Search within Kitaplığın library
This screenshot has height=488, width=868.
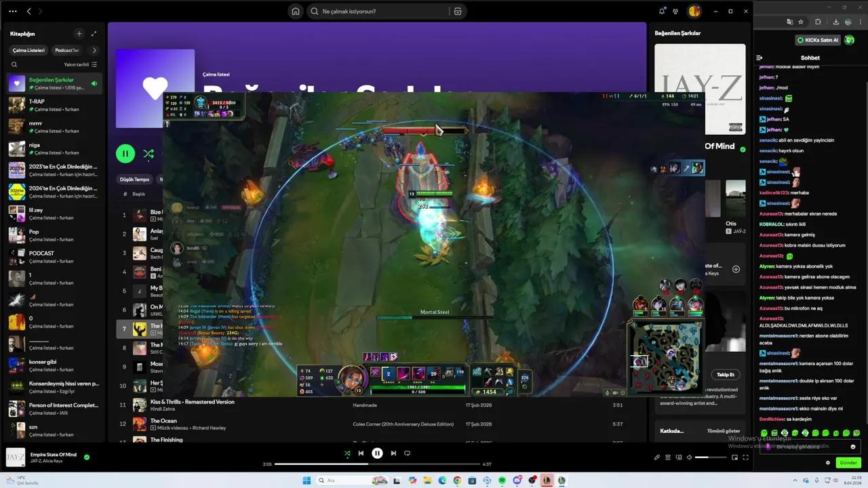14,64
